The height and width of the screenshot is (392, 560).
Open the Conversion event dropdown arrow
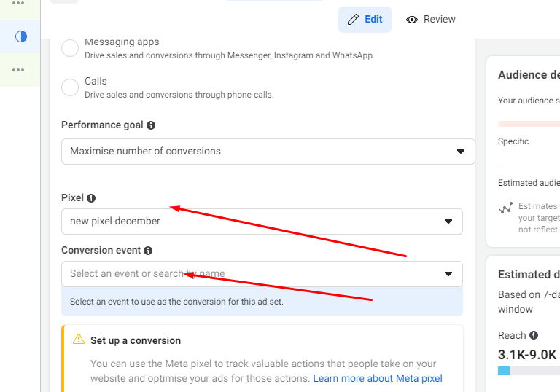pos(448,274)
